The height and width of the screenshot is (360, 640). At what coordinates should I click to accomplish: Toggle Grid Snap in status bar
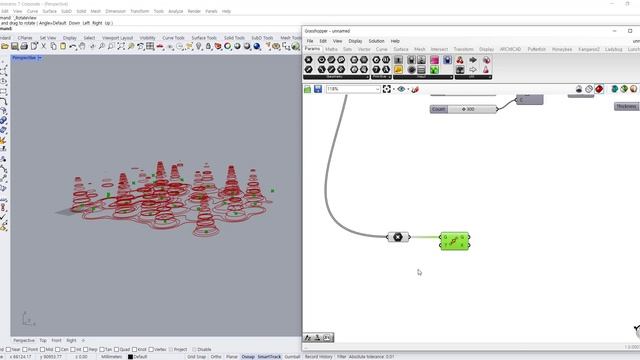pyautogui.click(x=196, y=357)
